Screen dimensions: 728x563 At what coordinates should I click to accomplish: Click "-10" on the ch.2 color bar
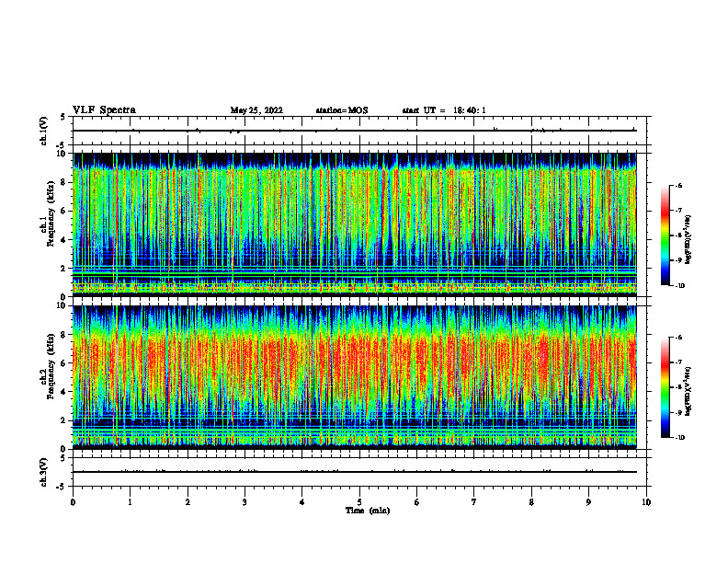click(x=679, y=438)
